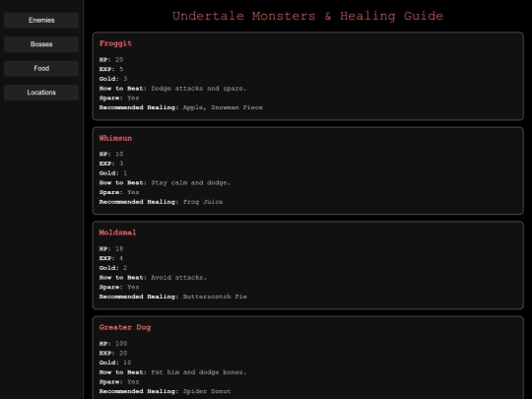Click Greater Dog's Gold: 10 line
Screen dimensions: 532x399
click(x=115, y=363)
